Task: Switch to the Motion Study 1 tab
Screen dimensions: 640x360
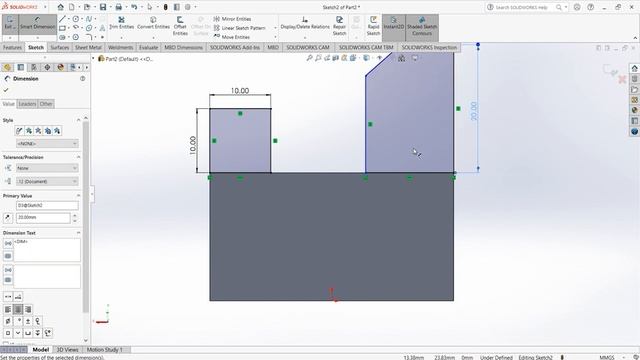Action: 104,350
